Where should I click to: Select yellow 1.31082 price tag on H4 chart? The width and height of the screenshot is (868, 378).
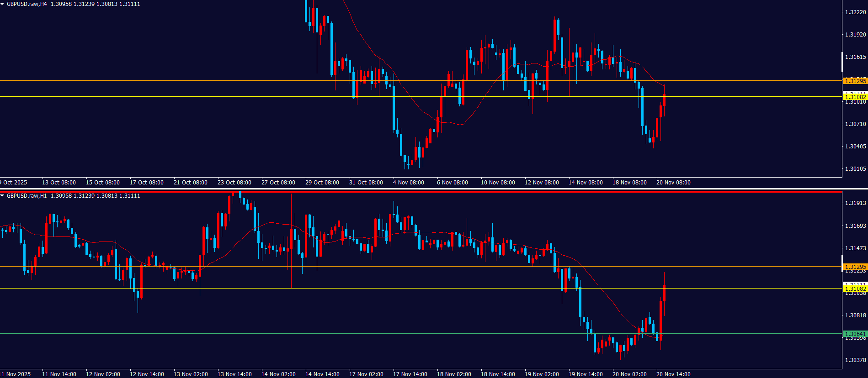855,97
